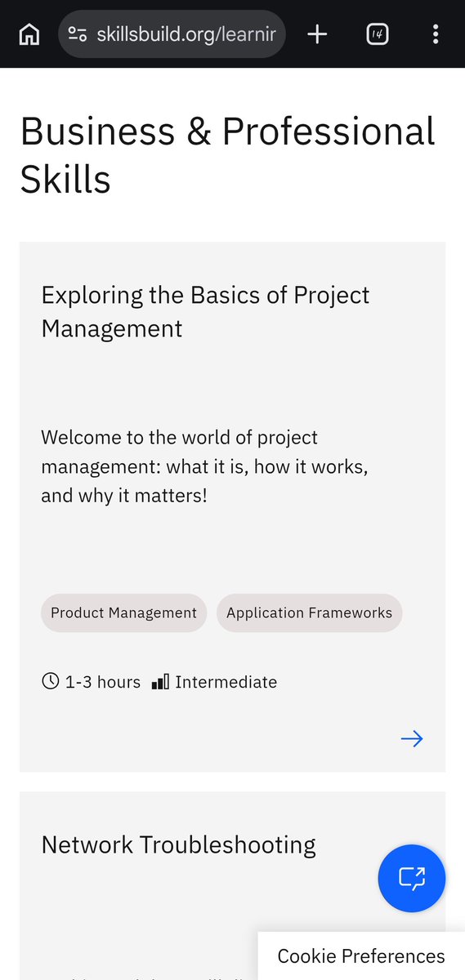The image size is (465, 980).
Task: Tap the browser home icon
Action: 29,34
